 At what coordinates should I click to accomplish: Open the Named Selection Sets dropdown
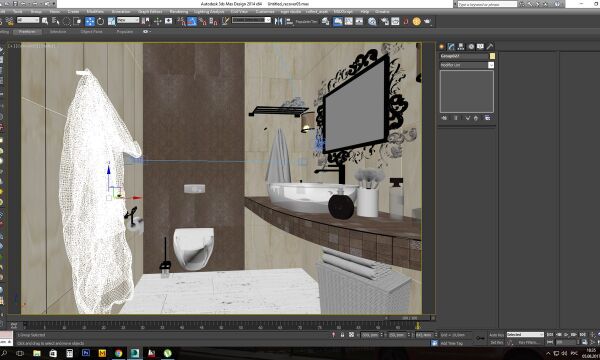(x=251, y=20)
